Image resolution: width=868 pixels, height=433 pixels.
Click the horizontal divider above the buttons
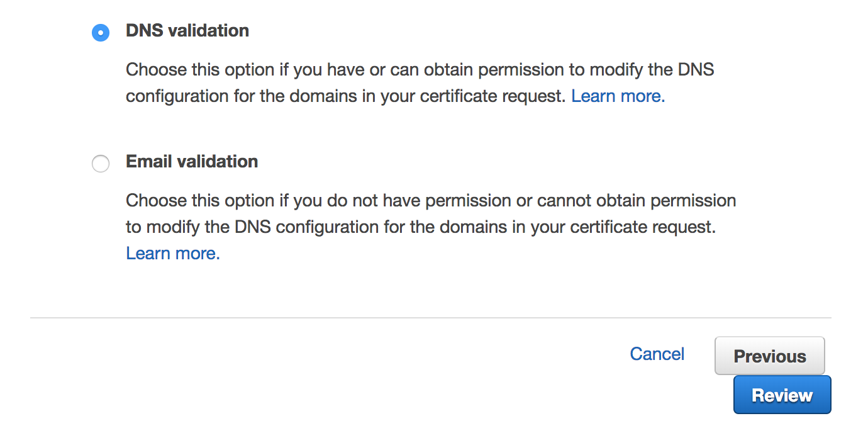coord(430,318)
